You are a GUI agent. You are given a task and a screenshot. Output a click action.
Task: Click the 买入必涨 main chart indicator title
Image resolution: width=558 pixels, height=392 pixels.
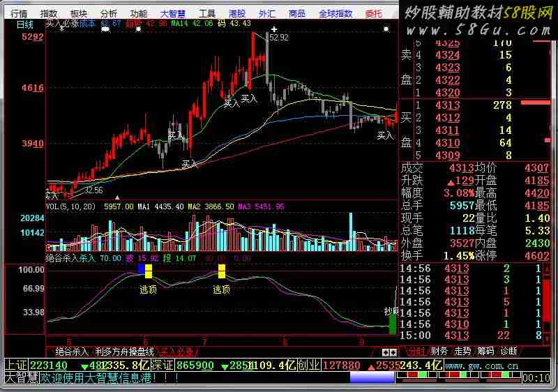click(63, 24)
